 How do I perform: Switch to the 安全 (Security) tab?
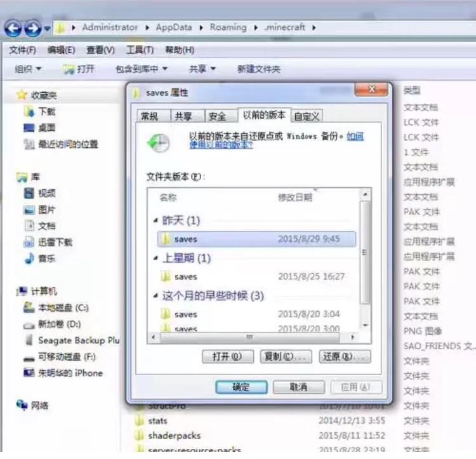coord(217,116)
